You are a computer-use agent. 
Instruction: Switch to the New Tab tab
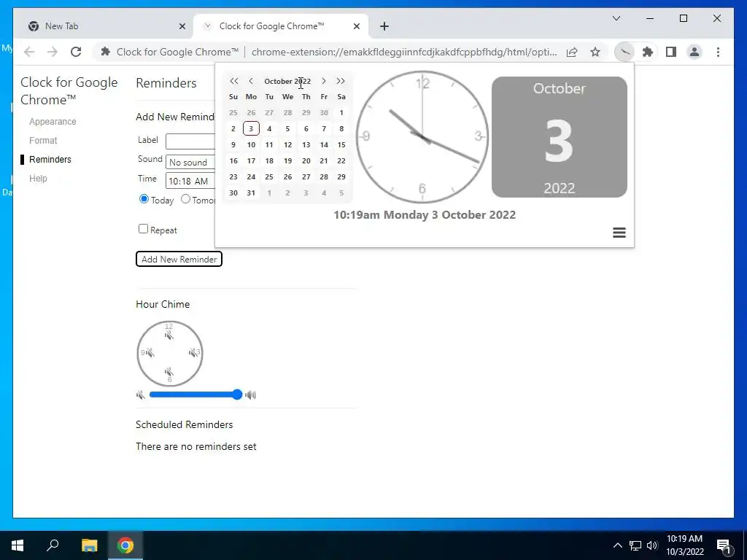[x=104, y=26]
